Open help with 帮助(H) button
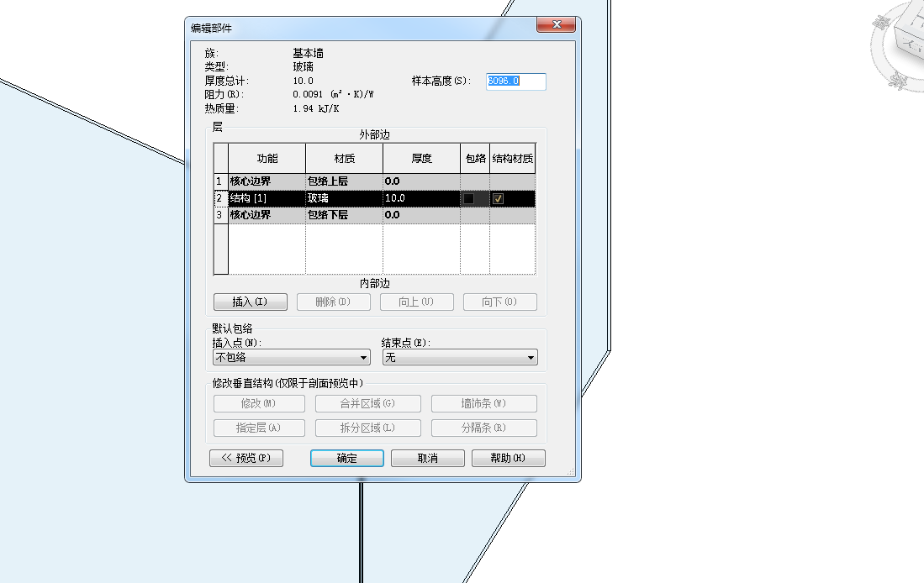This screenshot has height=583, width=924. pos(509,458)
